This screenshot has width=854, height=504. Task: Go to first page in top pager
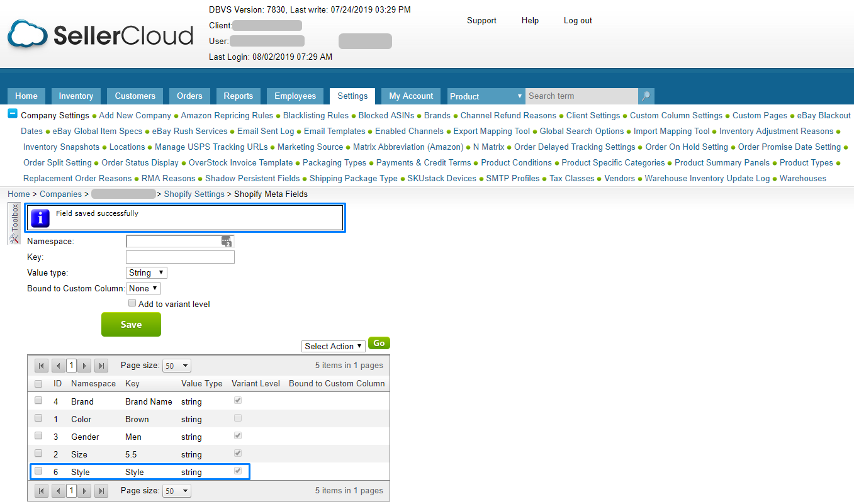42,366
